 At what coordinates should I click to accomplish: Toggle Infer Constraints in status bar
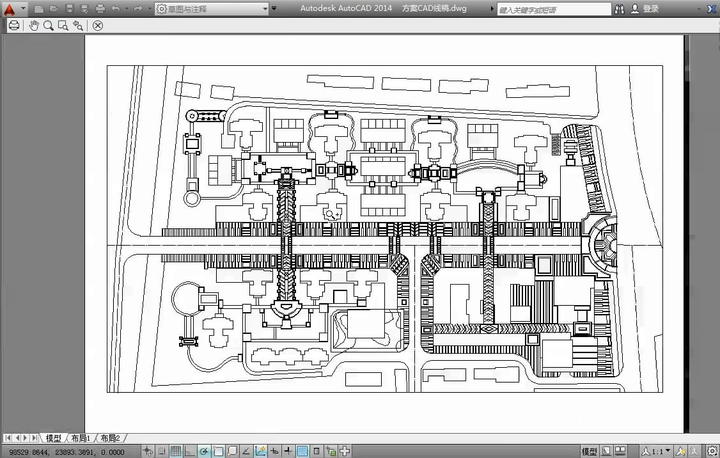[x=147, y=451]
